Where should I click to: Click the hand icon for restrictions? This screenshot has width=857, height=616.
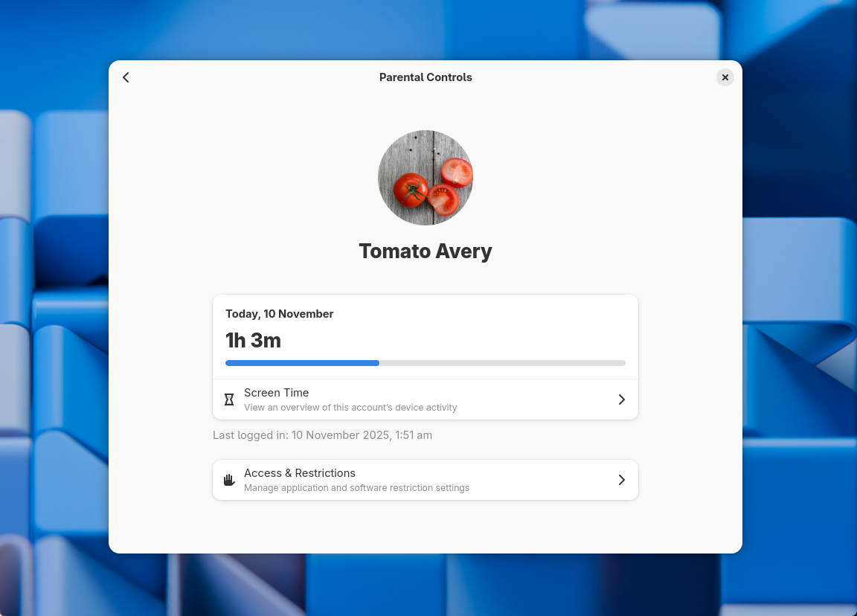229,480
